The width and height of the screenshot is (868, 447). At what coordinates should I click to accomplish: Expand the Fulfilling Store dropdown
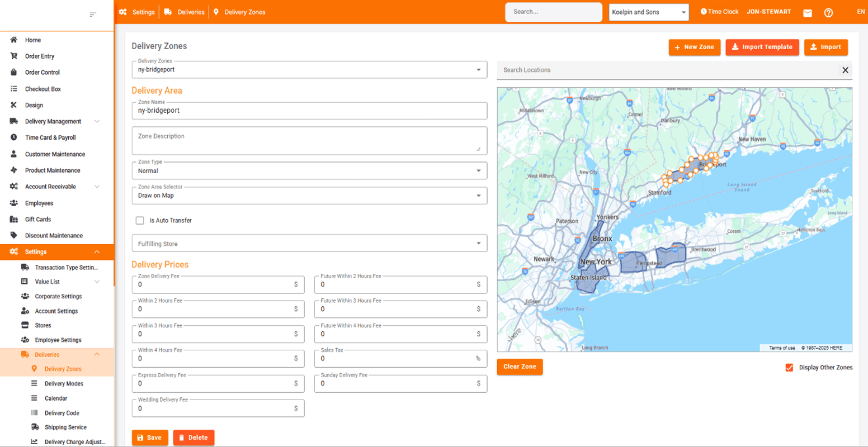pos(309,244)
